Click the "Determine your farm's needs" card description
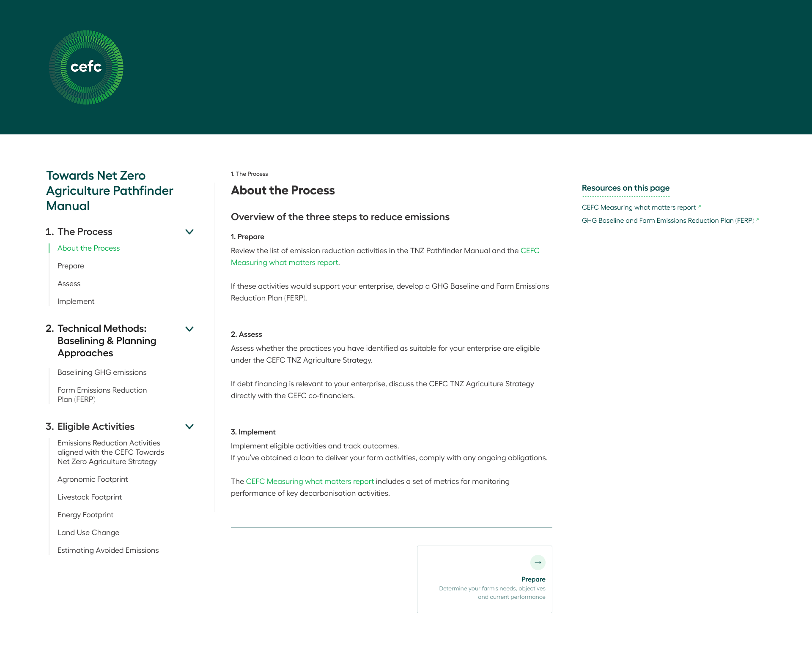This screenshot has height=650, width=812. coord(492,593)
